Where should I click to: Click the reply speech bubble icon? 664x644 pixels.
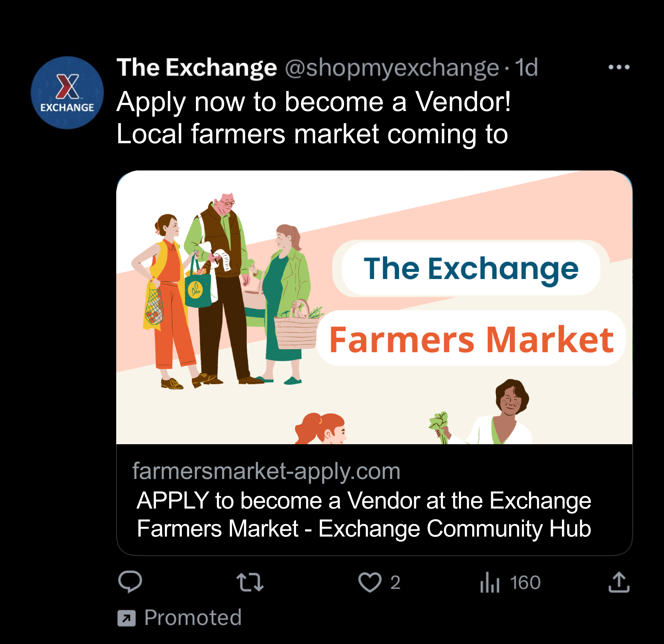[130, 582]
